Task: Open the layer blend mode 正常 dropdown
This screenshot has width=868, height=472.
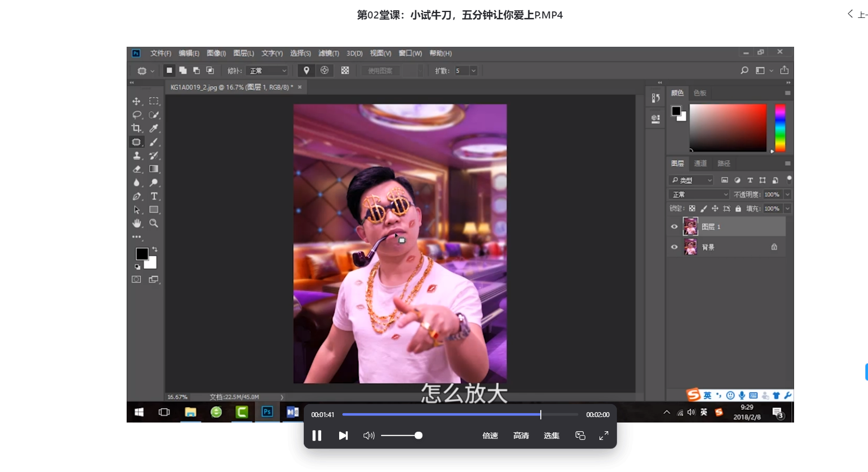Action: (699, 195)
